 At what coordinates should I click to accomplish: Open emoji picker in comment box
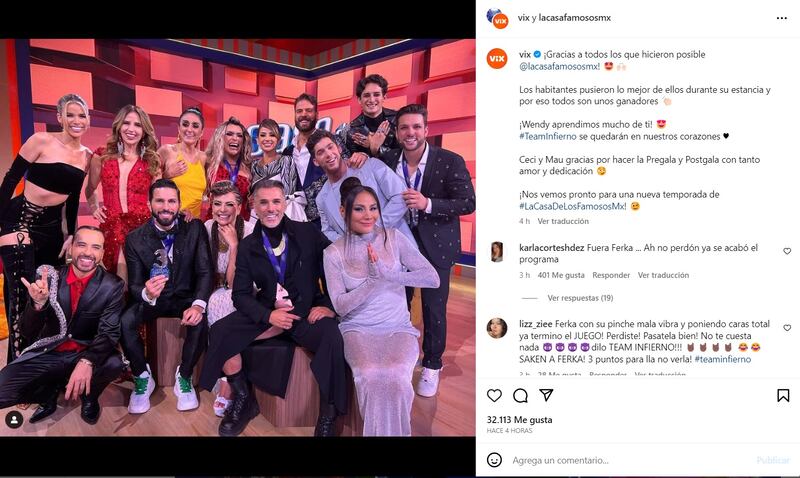pos(494,460)
